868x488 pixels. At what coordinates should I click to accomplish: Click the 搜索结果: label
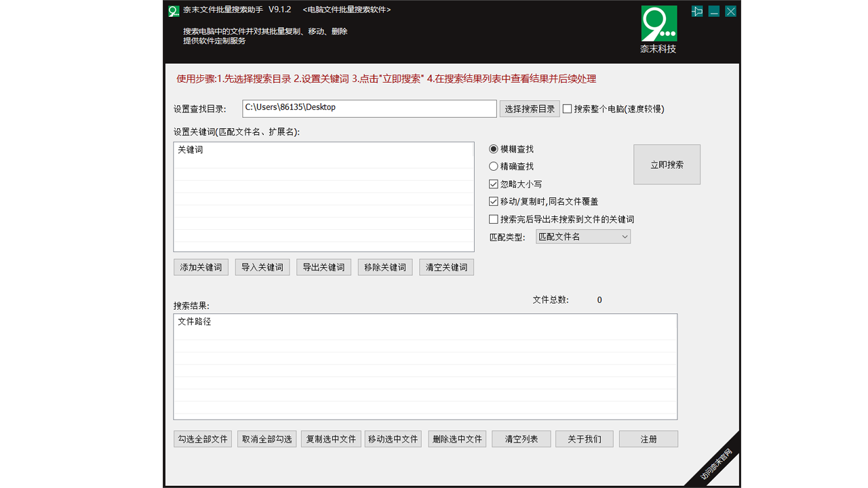(x=191, y=306)
